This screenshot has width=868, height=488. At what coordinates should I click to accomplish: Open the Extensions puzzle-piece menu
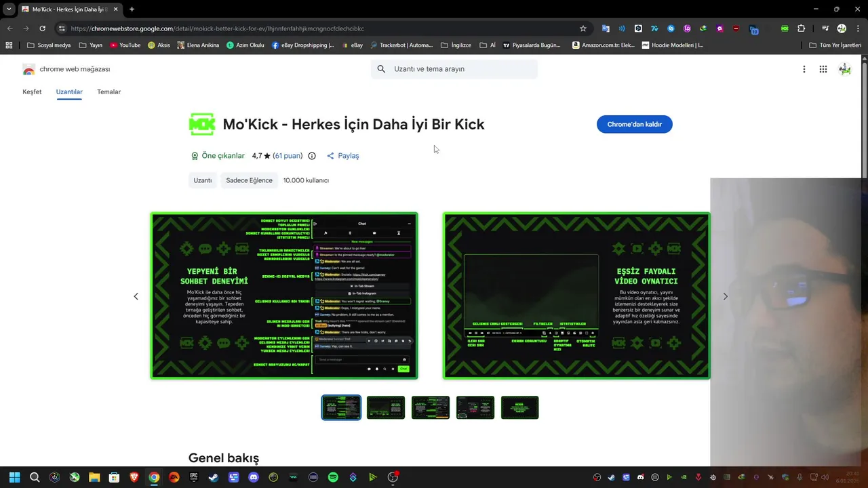click(801, 28)
